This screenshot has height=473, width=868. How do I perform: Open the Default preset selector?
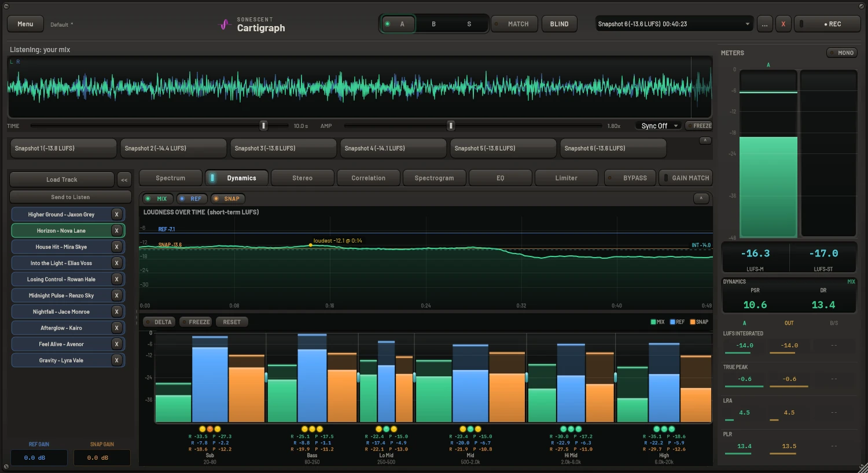click(x=61, y=24)
